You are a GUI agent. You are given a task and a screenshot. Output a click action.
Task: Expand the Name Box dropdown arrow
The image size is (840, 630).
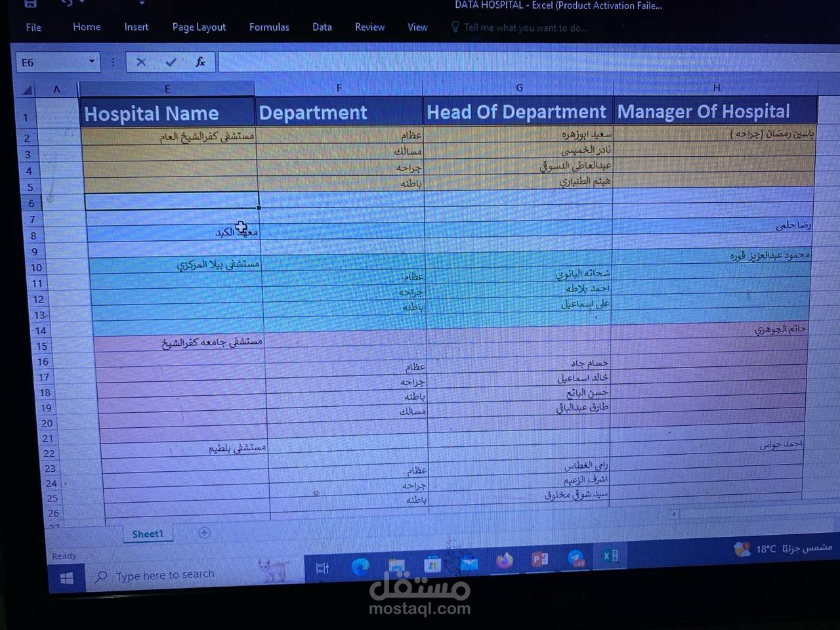click(92, 62)
